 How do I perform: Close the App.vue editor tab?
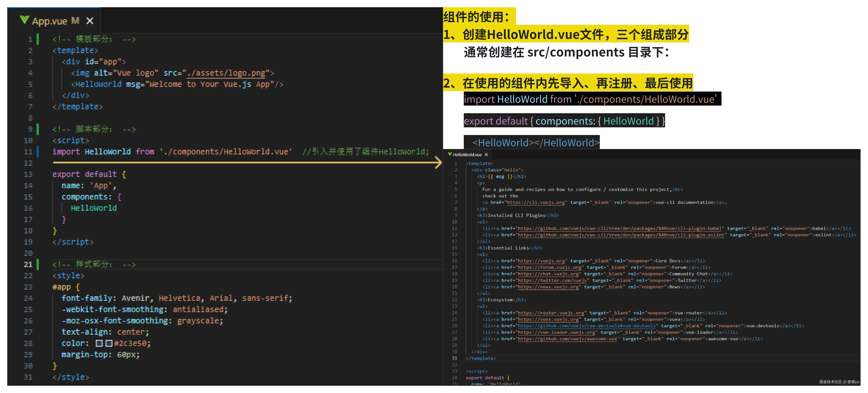coord(90,21)
